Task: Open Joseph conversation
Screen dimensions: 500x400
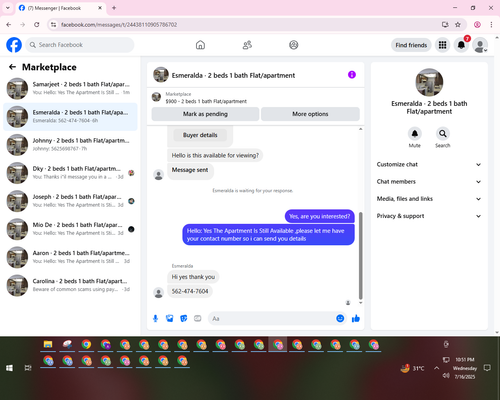Action: (70, 201)
